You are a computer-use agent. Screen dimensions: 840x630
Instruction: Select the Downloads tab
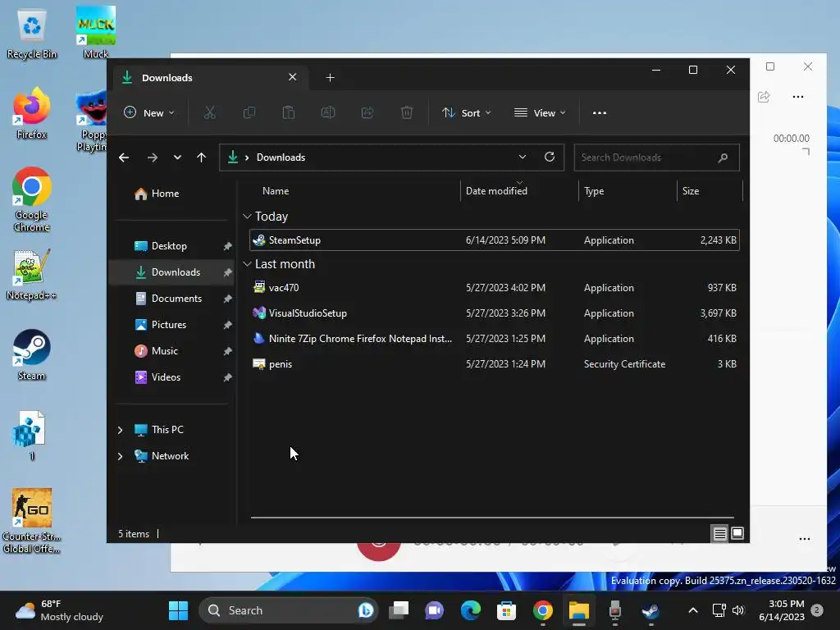point(211,78)
